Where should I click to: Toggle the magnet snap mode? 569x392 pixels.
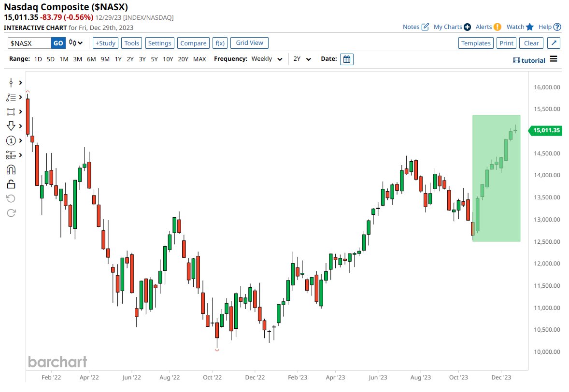(x=11, y=170)
